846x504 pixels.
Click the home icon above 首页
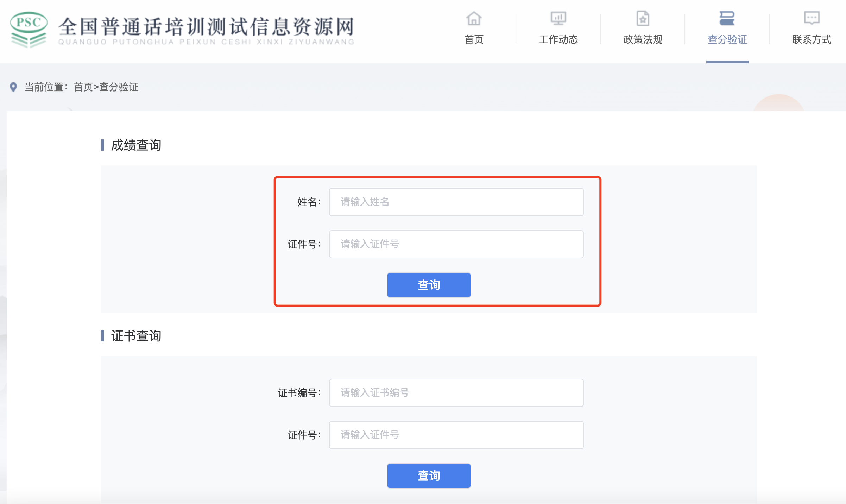pos(474,19)
